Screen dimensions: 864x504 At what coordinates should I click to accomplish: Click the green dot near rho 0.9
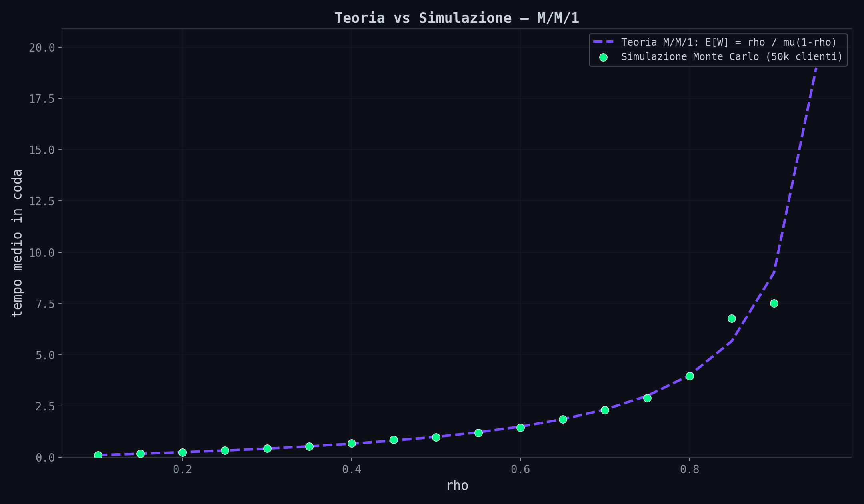[x=774, y=303]
